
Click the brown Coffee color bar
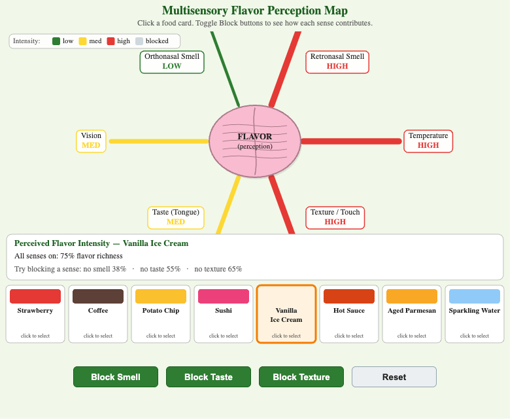[98, 296]
